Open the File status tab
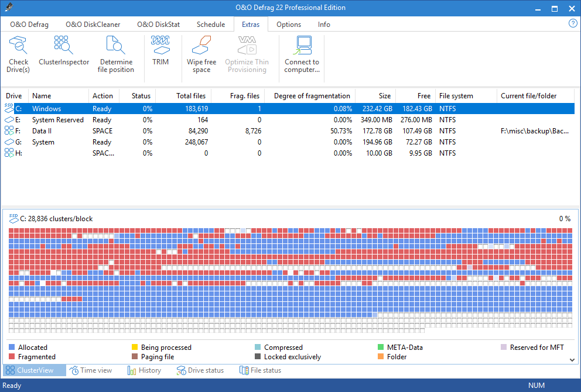The height and width of the screenshot is (392, 581). pyautogui.click(x=261, y=370)
